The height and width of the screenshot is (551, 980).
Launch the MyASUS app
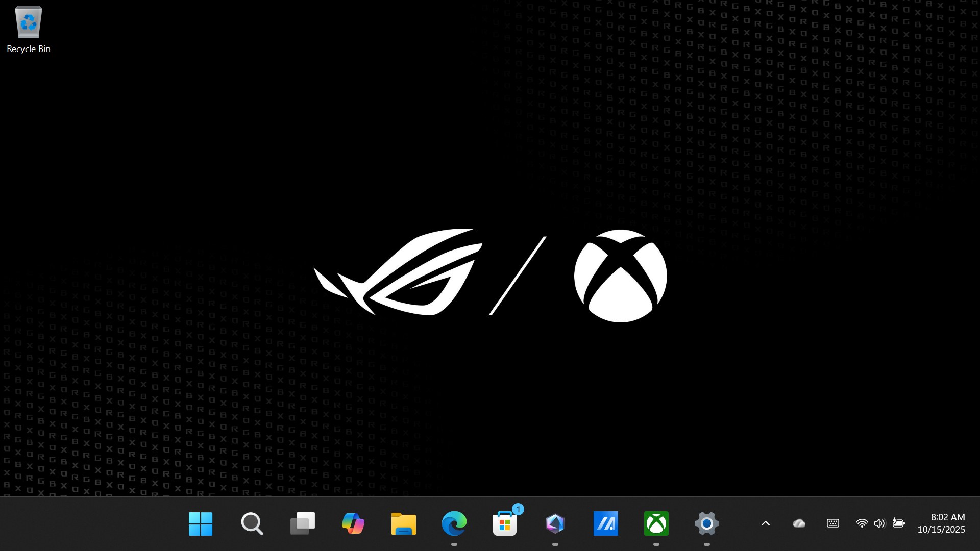[606, 523]
